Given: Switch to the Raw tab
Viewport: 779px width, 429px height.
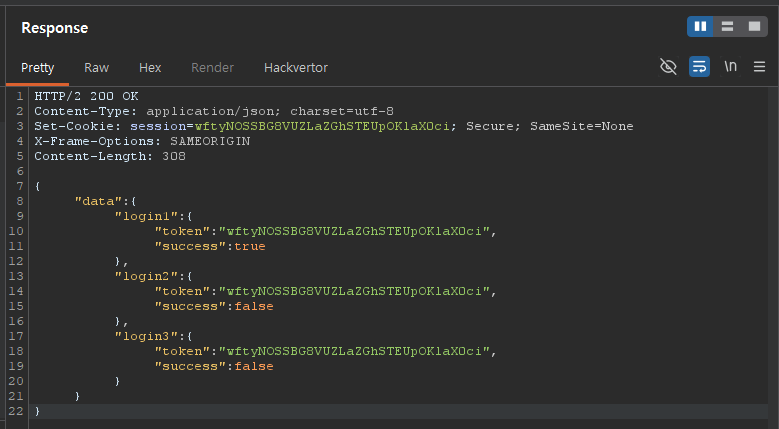Looking at the screenshot, I should tap(96, 68).
